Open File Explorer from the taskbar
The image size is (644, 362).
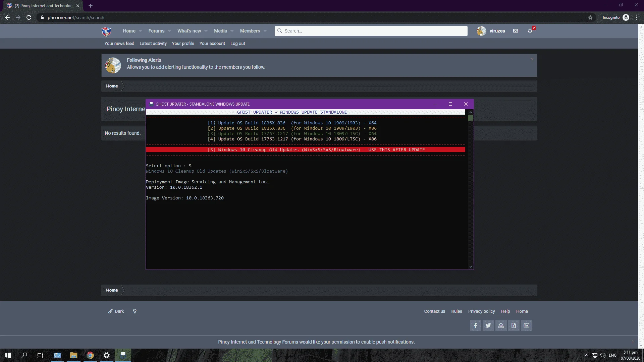tap(73, 355)
